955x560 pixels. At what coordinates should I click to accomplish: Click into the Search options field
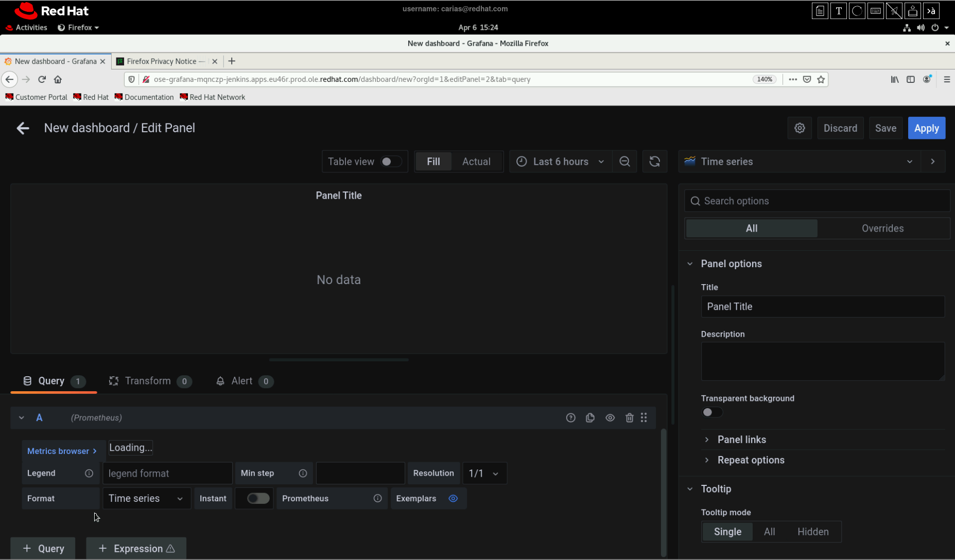824,201
